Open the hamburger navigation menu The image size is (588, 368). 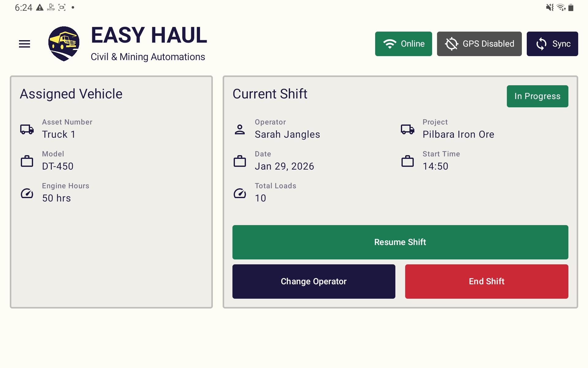coord(24,44)
